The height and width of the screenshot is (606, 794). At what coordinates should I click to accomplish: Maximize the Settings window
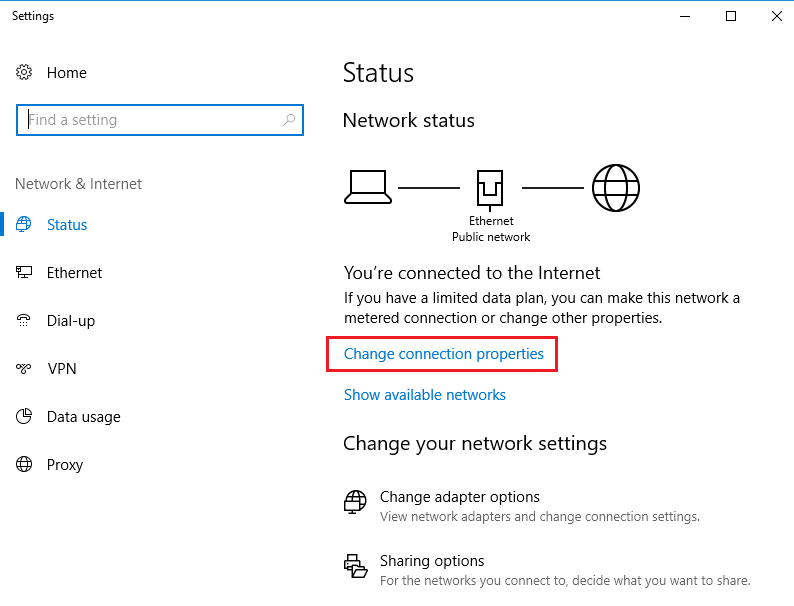pyautogui.click(x=731, y=16)
